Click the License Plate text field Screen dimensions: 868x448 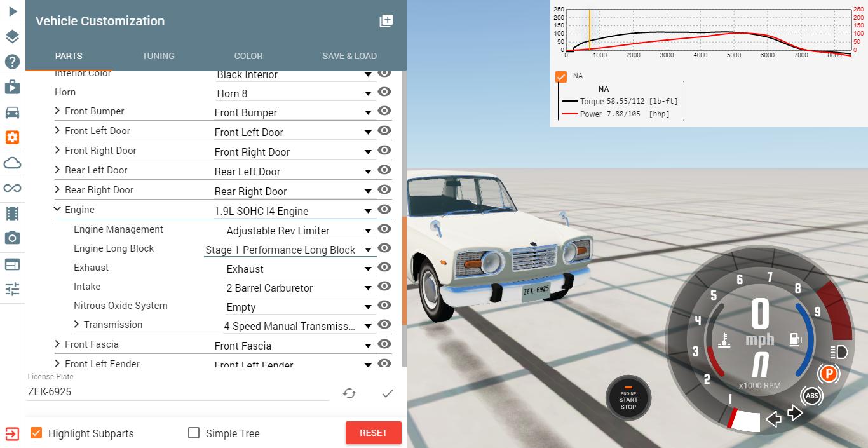coord(178,392)
